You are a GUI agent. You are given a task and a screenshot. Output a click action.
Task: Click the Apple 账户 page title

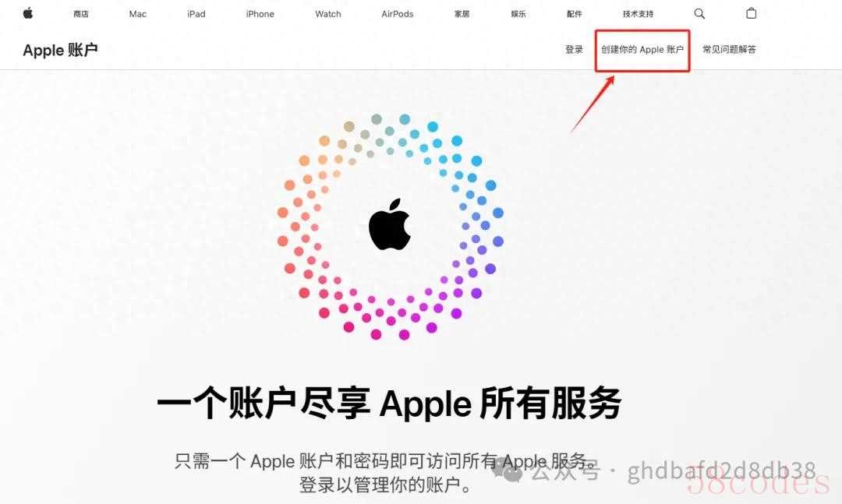tap(60, 50)
